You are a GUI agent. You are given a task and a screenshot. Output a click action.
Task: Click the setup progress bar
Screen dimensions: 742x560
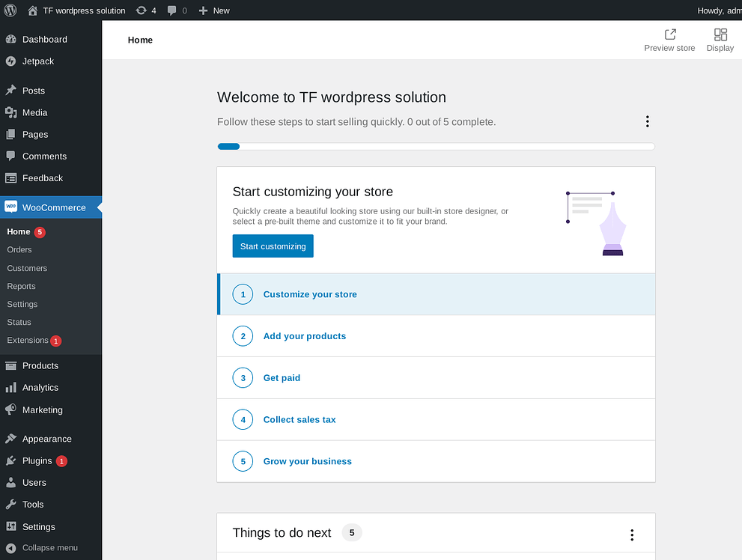click(436, 147)
